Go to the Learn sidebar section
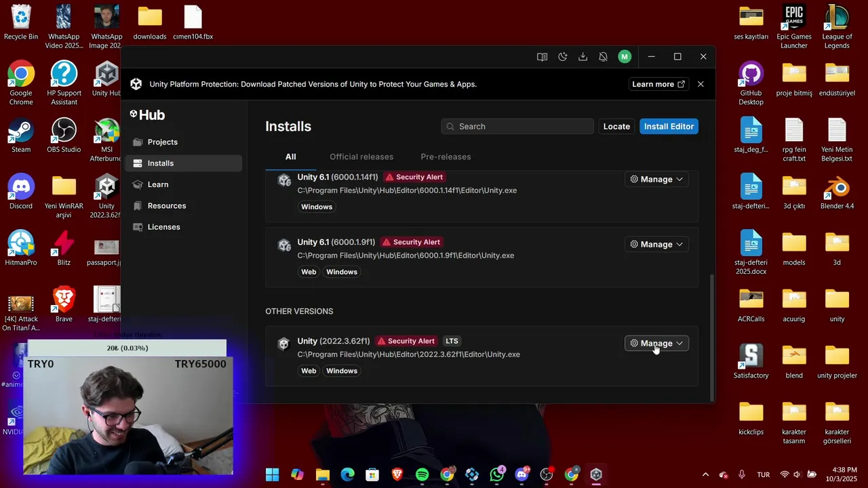Viewport: 868px width, 488px height. pyautogui.click(x=183, y=184)
